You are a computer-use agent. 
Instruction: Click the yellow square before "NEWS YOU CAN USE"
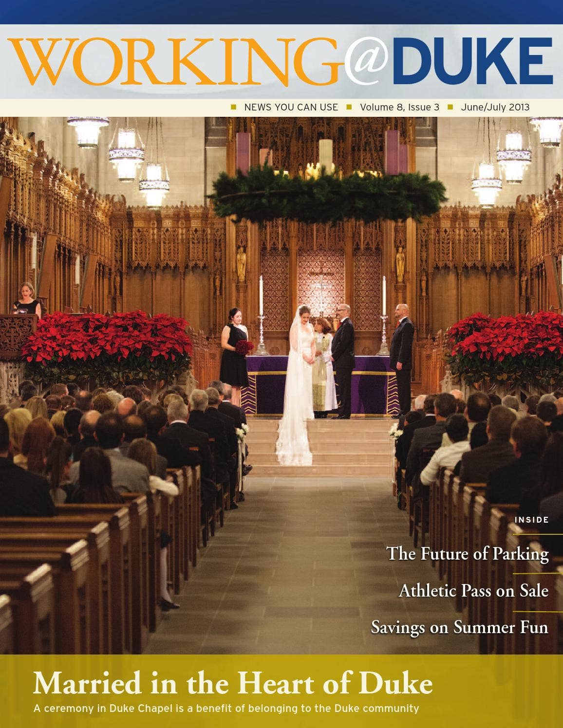pos(234,107)
